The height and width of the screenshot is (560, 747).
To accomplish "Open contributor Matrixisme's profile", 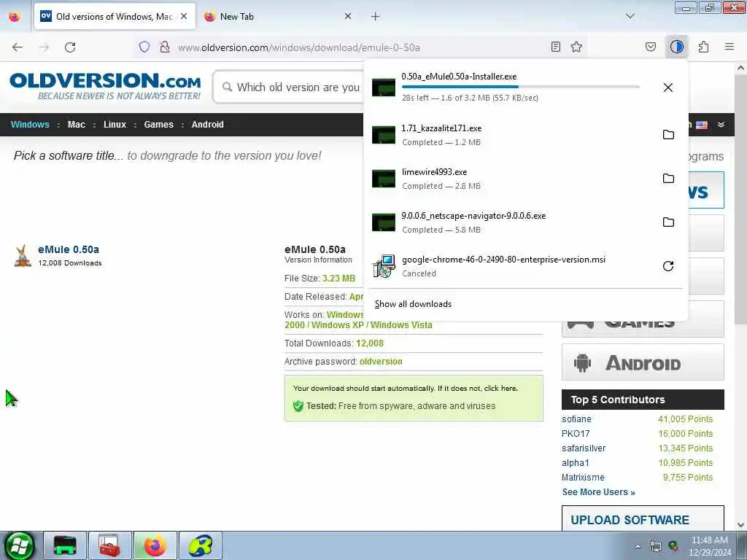I will tap(583, 477).
